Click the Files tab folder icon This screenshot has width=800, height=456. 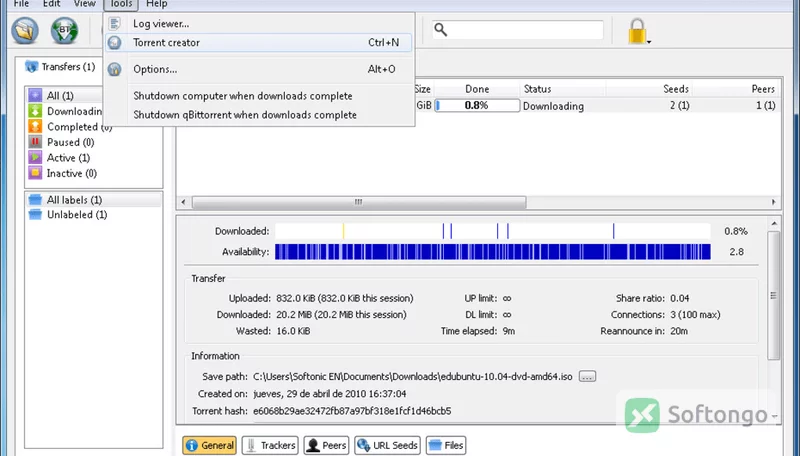(435, 445)
